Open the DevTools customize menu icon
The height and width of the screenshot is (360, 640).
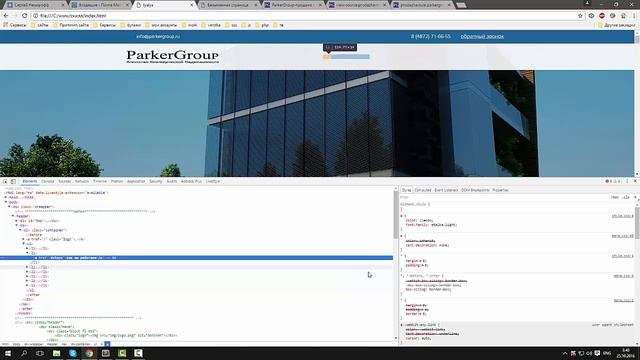[627, 181]
